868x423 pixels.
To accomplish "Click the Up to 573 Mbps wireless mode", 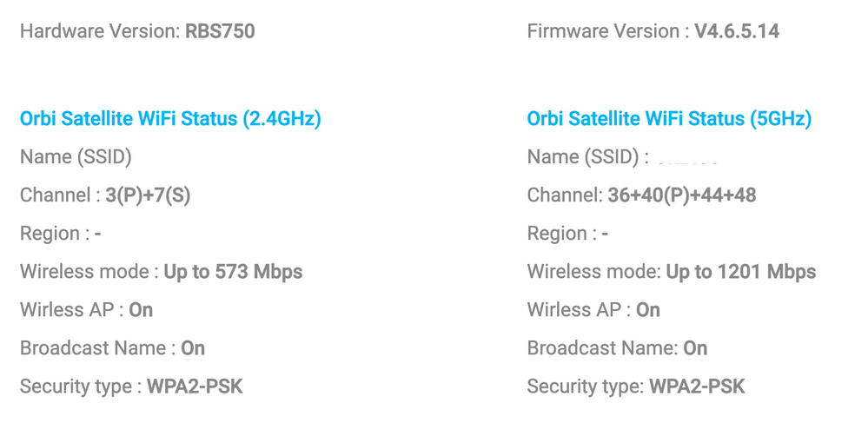I will point(233,272).
